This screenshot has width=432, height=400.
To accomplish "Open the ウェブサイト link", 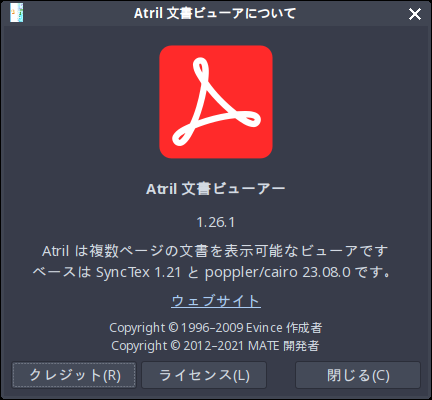I will [216, 301].
